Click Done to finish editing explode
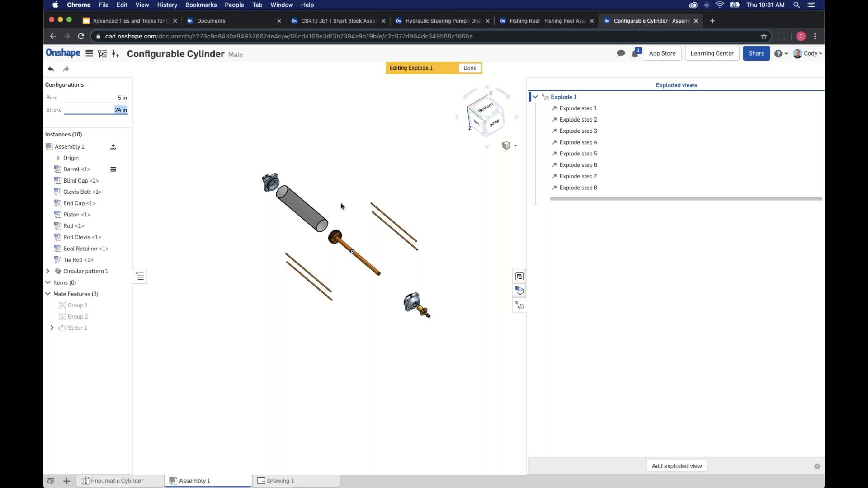 [470, 68]
